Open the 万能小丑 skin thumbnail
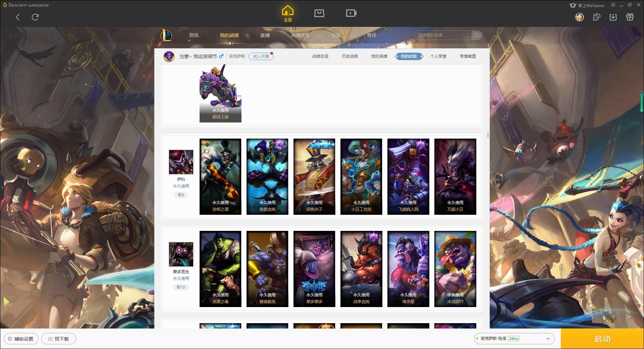The image size is (644, 349). pyautogui.click(x=455, y=177)
